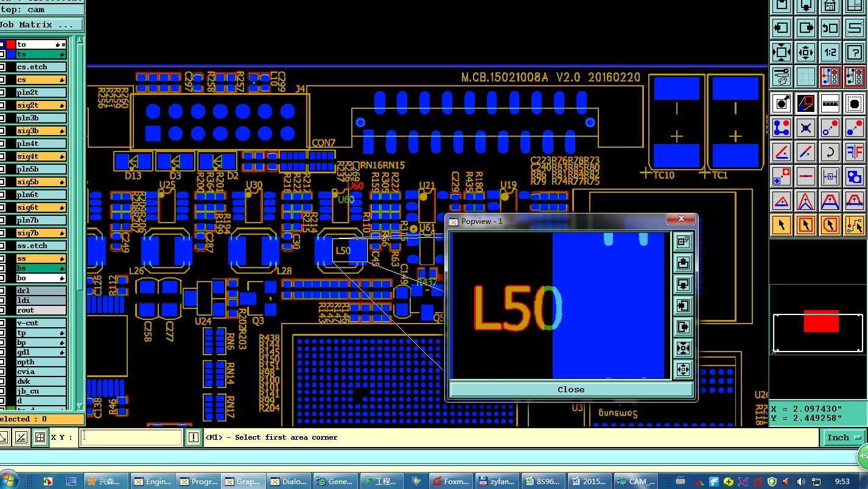
Task: Select the plain arrow pointer selection tool
Action: click(782, 226)
